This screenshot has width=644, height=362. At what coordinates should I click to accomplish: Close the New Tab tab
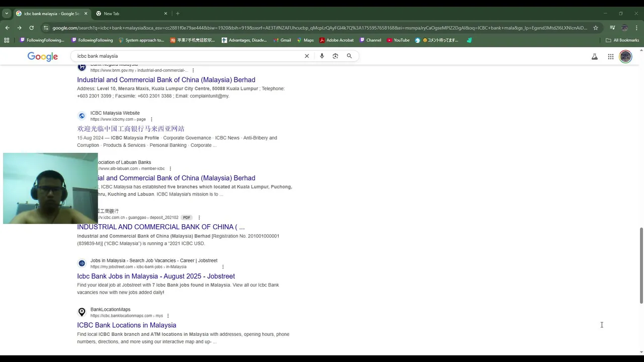pyautogui.click(x=166, y=14)
